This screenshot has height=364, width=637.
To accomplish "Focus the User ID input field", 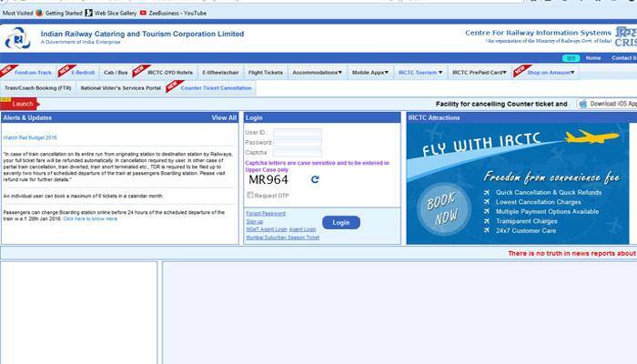I will point(298,133).
